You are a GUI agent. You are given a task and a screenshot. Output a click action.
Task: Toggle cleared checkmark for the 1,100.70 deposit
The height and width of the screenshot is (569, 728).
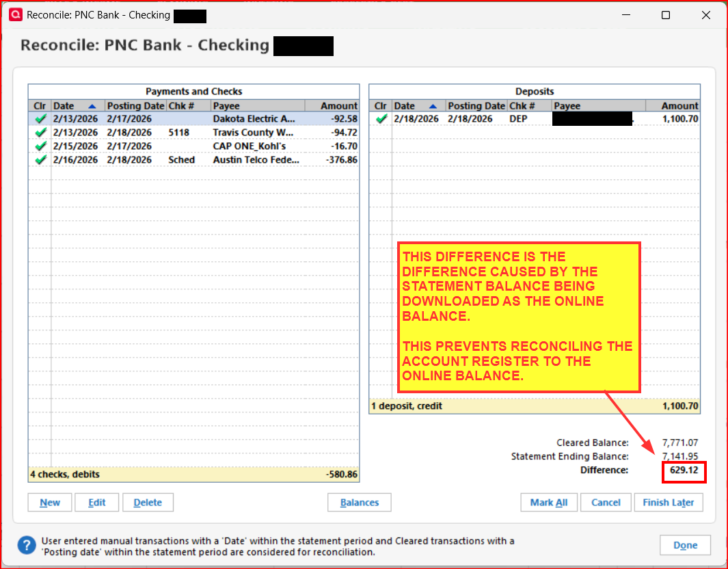point(381,119)
